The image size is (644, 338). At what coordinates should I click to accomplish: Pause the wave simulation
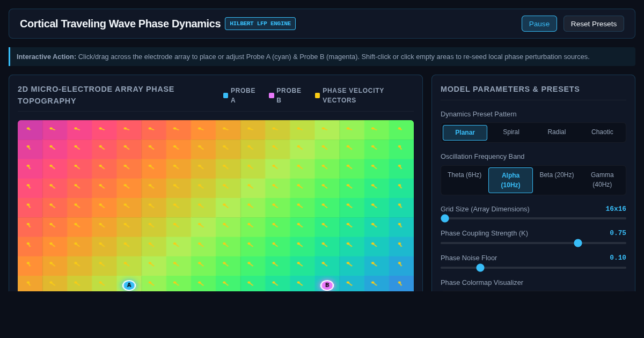(x=539, y=24)
